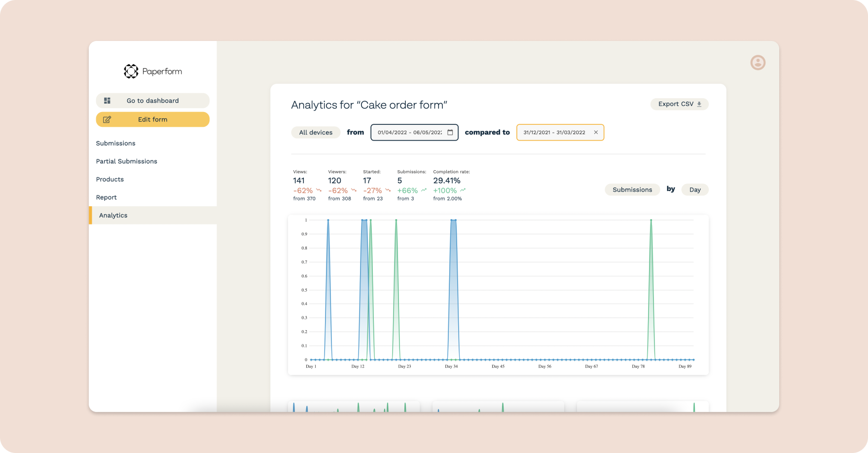Click the download icon on Export CSV
Viewport: 868px width, 453px height.
coord(699,104)
